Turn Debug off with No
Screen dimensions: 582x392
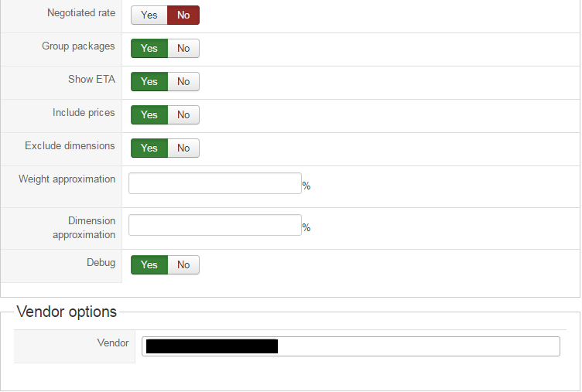click(x=183, y=265)
